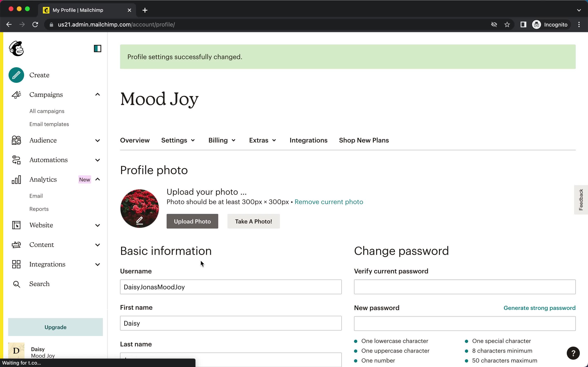Select the Overview tab
This screenshot has height=367, width=588.
[x=135, y=140]
